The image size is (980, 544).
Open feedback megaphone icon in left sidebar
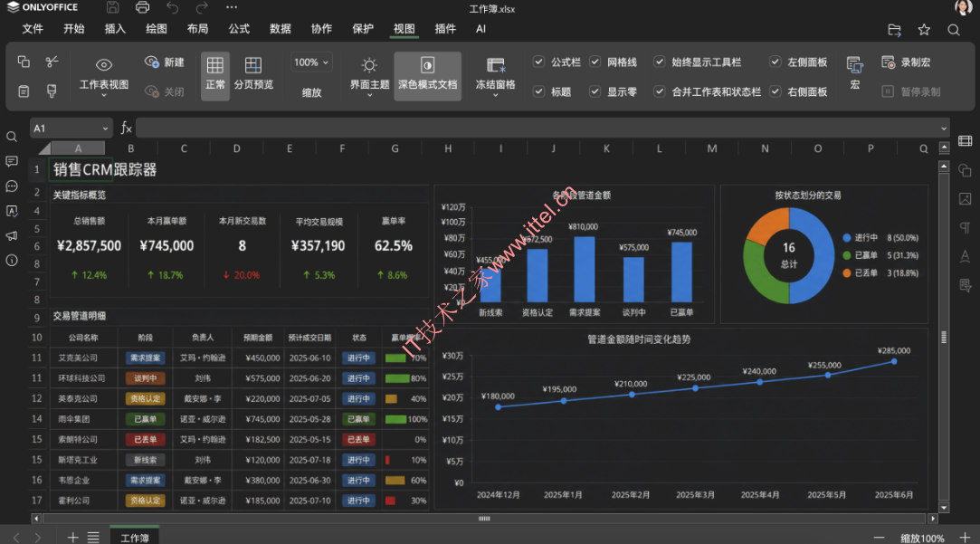point(11,235)
